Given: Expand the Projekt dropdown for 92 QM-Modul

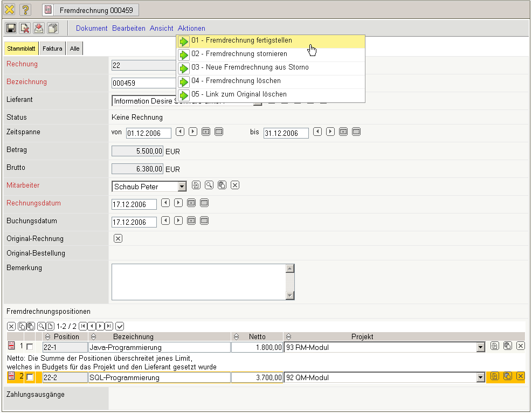Looking at the screenshot, I should [481, 378].
